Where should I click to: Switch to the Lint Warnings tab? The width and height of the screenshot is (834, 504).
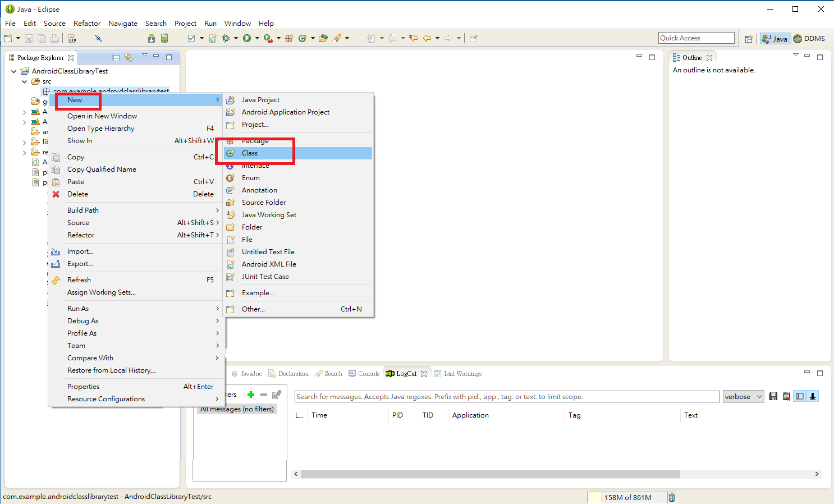[458, 374]
